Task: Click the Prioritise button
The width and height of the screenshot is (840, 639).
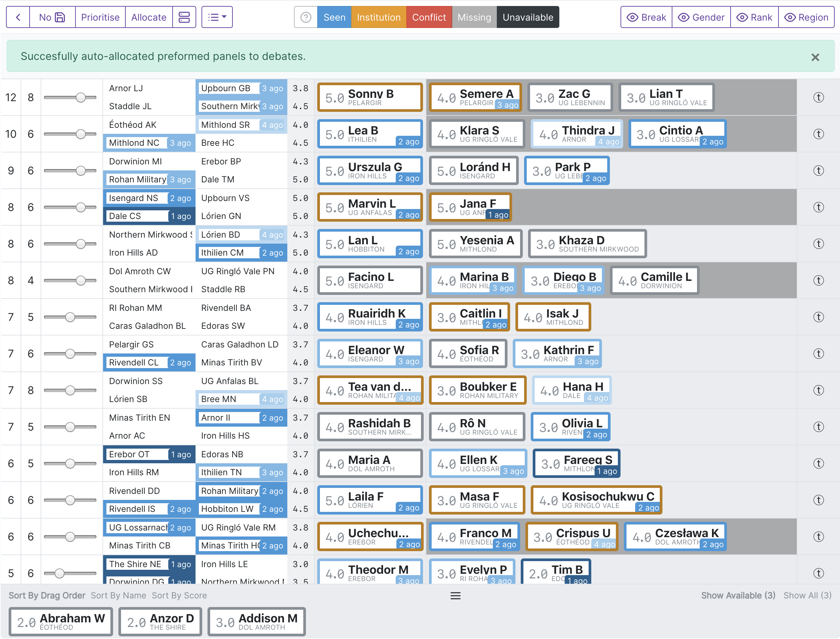Action: pos(100,17)
